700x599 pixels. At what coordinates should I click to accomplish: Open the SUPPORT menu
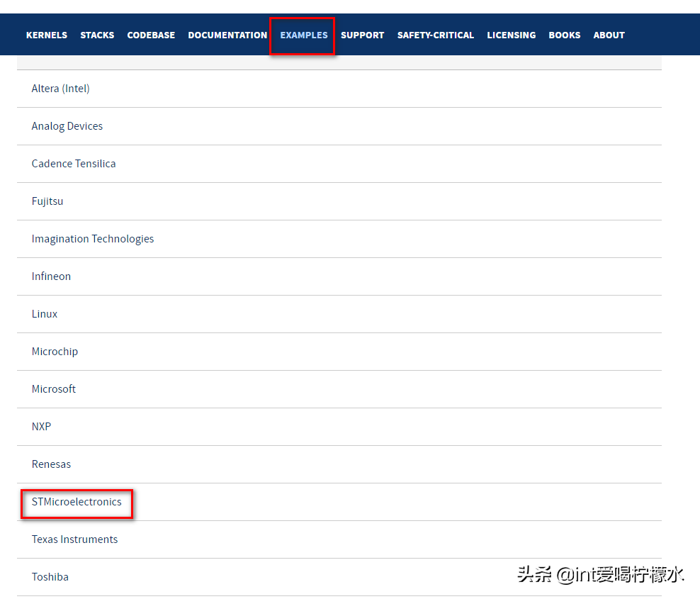point(362,35)
